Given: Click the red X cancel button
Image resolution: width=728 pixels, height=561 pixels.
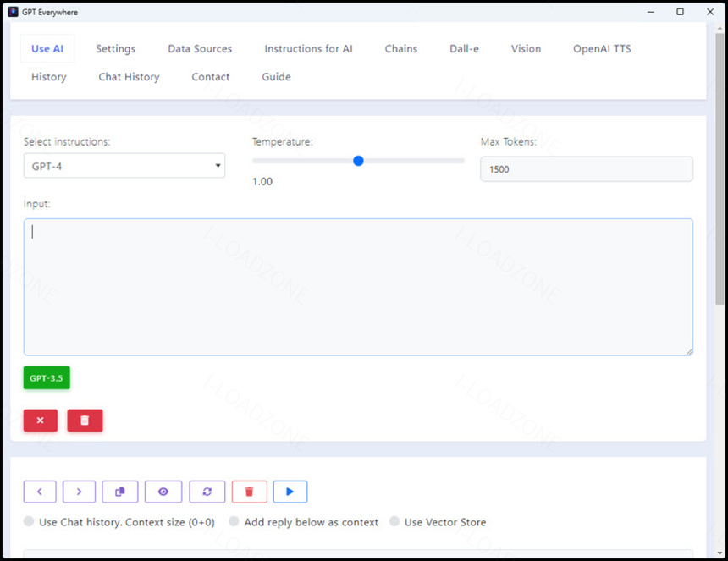Looking at the screenshot, I should point(41,421).
